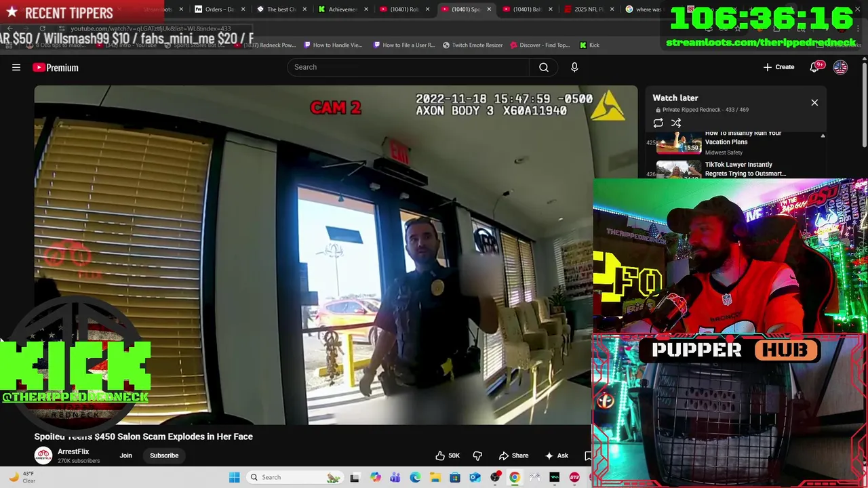Open 'TikTok Lawyer Instantly Regrets' playlist video
The height and width of the screenshot is (488, 868).
tap(745, 169)
